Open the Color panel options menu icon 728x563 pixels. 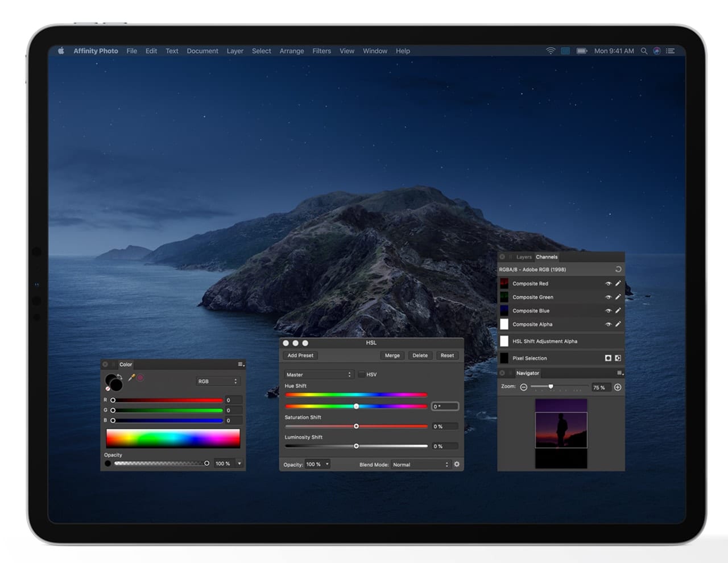tap(241, 365)
